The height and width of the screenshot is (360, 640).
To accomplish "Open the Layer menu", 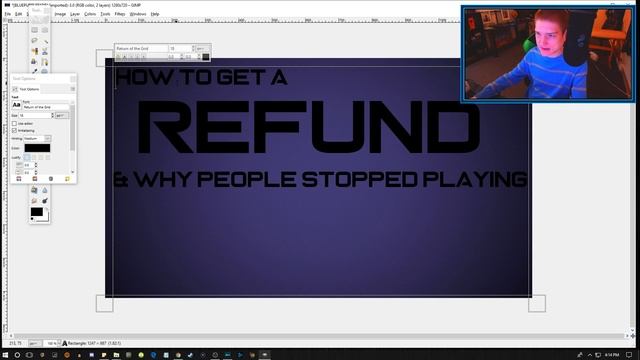I will pos(75,14).
